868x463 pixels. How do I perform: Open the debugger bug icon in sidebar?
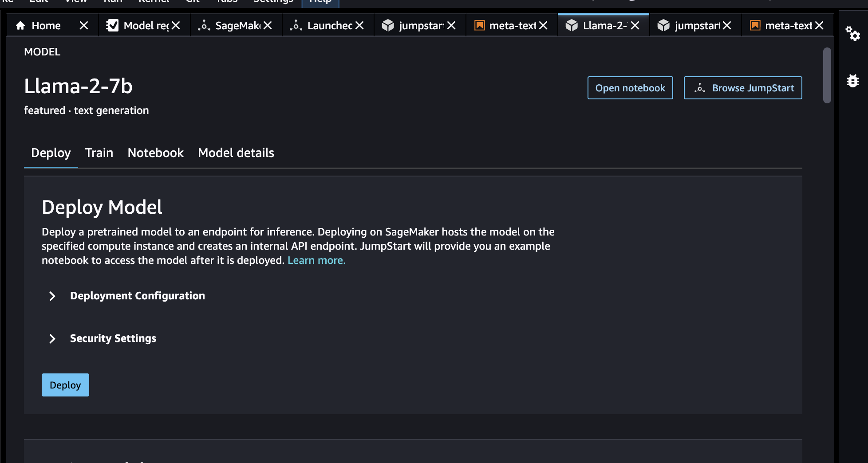(x=852, y=81)
